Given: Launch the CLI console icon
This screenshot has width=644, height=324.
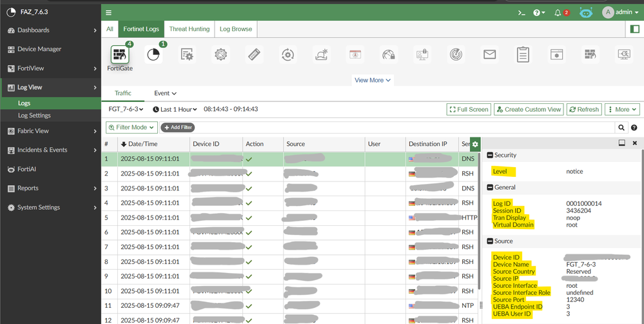Looking at the screenshot, I should tap(523, 12).
